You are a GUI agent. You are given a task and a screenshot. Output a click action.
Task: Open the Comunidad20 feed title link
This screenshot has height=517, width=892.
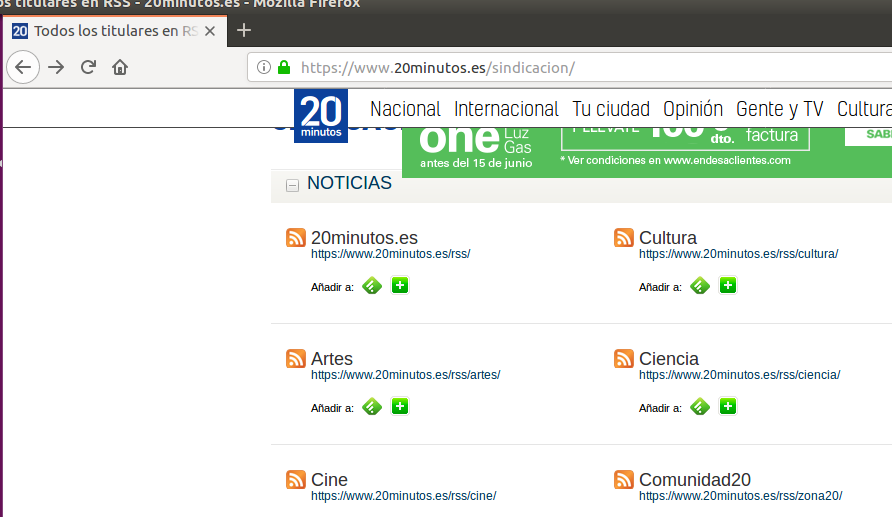click(x=695, y=479)
